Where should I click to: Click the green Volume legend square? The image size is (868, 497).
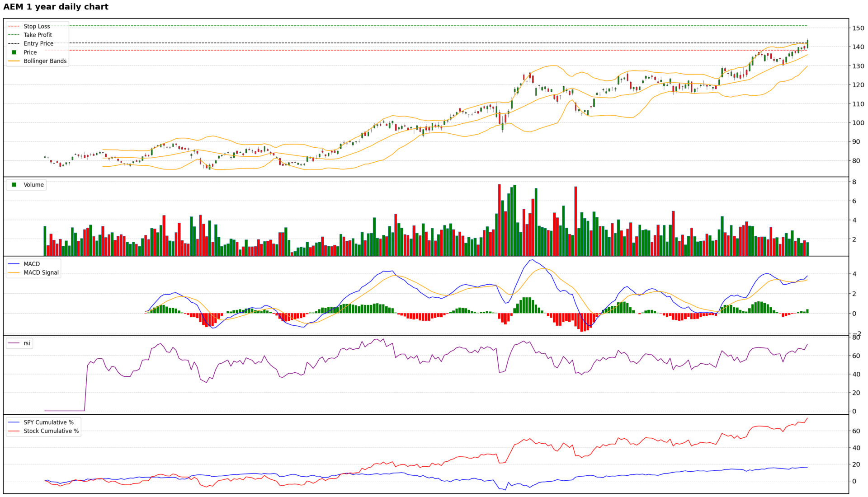click(14, 185)
